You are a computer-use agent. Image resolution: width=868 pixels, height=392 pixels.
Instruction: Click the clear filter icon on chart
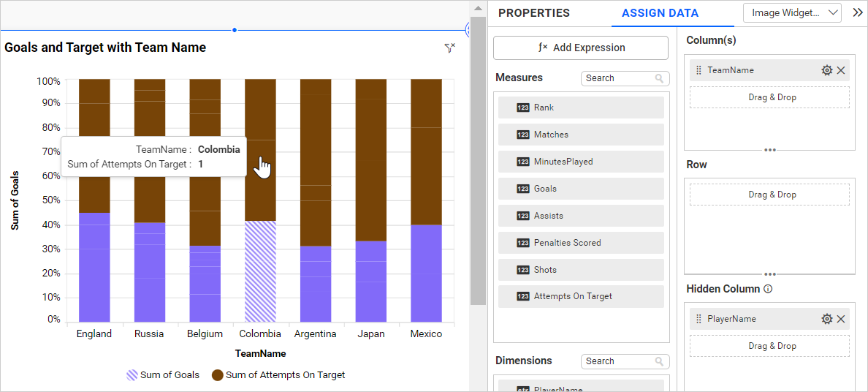coord(449,48)
